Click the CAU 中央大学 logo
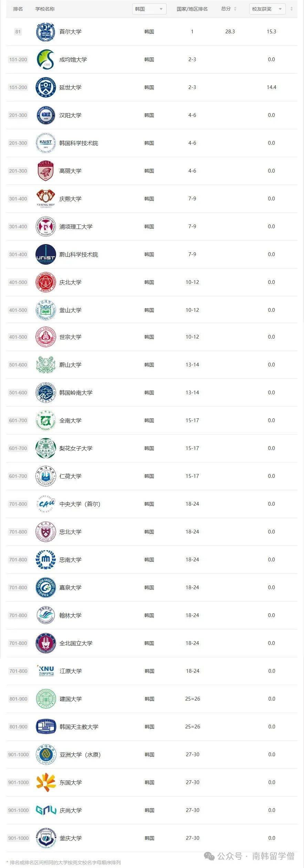 click(x=45, y=504)
